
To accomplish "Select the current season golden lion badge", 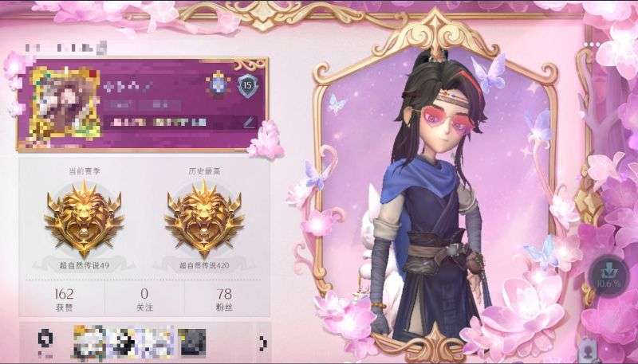I will [85, 219].
